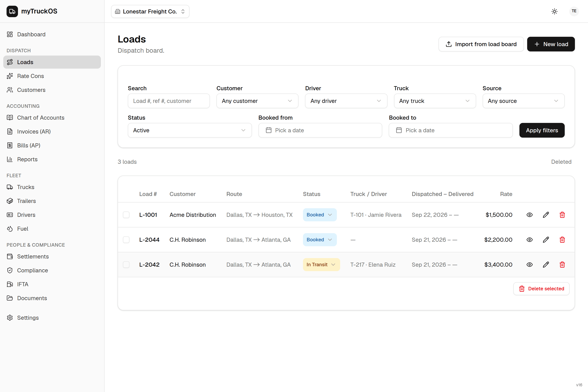The width and height of the screenshot is (588, 392).
Task: Open IFTA in sidebar
Action: [x=52, y=284]
